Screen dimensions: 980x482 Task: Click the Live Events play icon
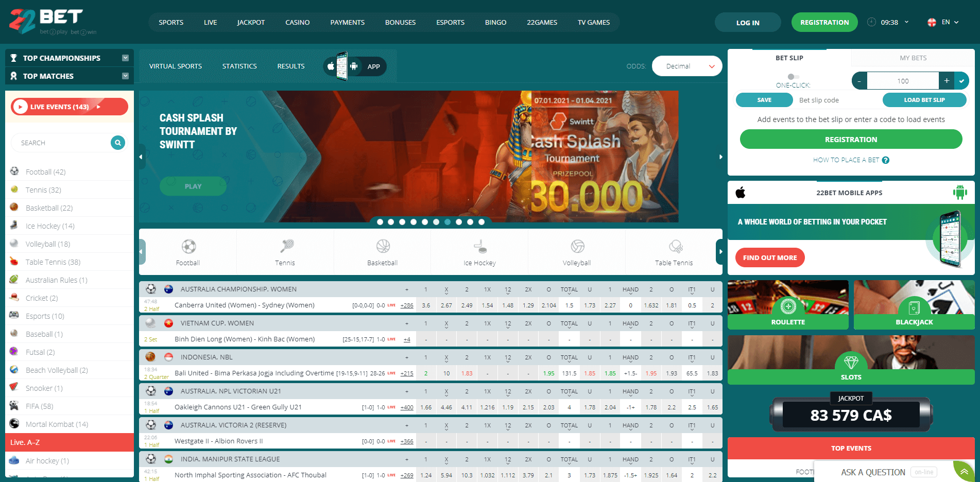point(20,107)
